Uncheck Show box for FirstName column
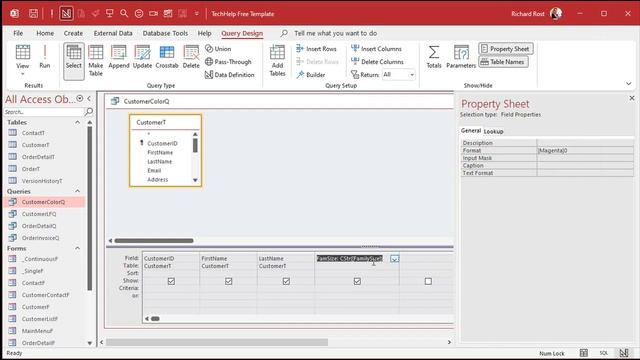 pyautogui.click(x=229, y=281)
